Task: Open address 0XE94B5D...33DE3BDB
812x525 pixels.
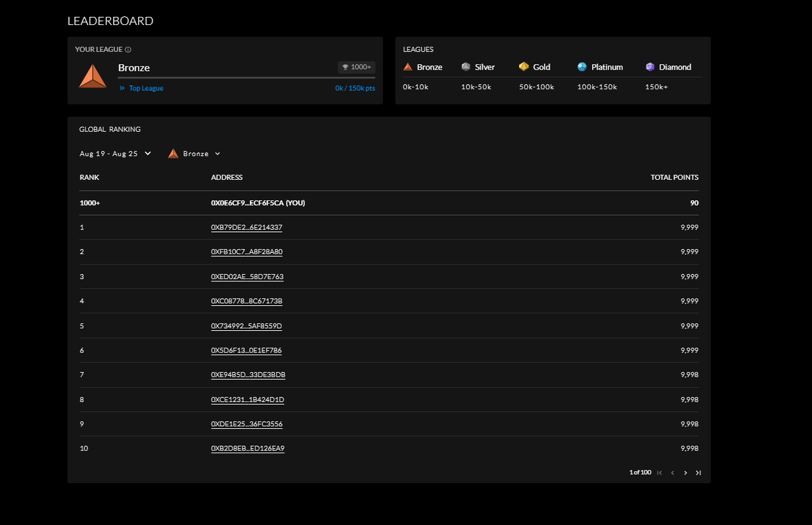Action: 248,375
